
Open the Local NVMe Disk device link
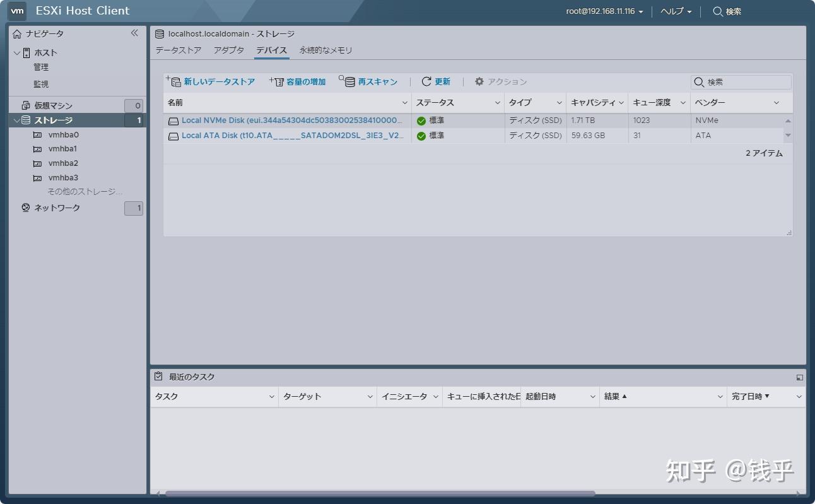coord(291,120)
